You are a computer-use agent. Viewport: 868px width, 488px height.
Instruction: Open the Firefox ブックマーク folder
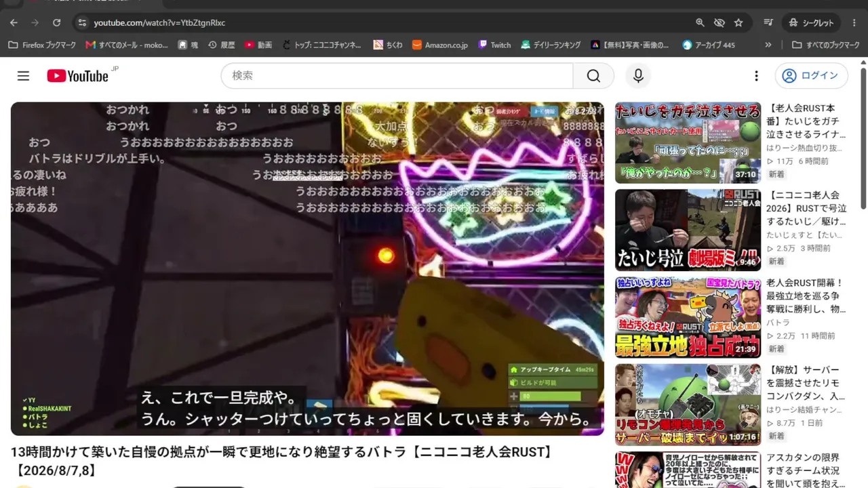pos(42,45)
